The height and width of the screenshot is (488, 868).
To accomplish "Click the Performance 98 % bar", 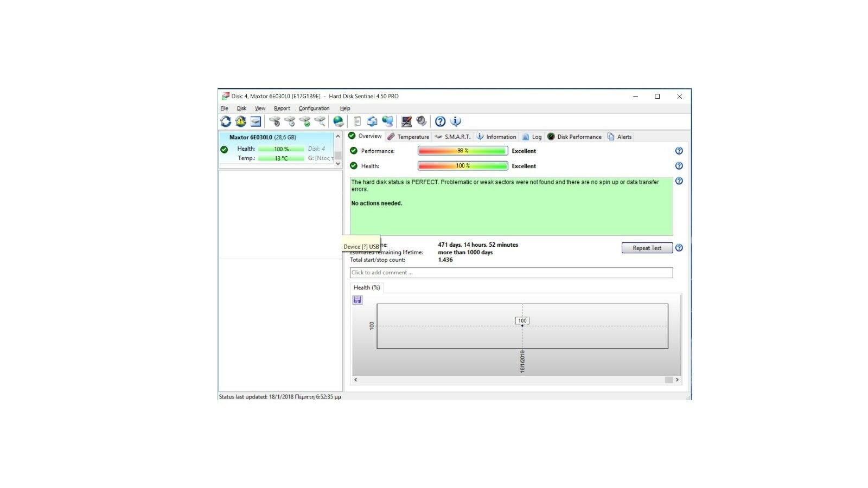I will [x=463, y=151].
